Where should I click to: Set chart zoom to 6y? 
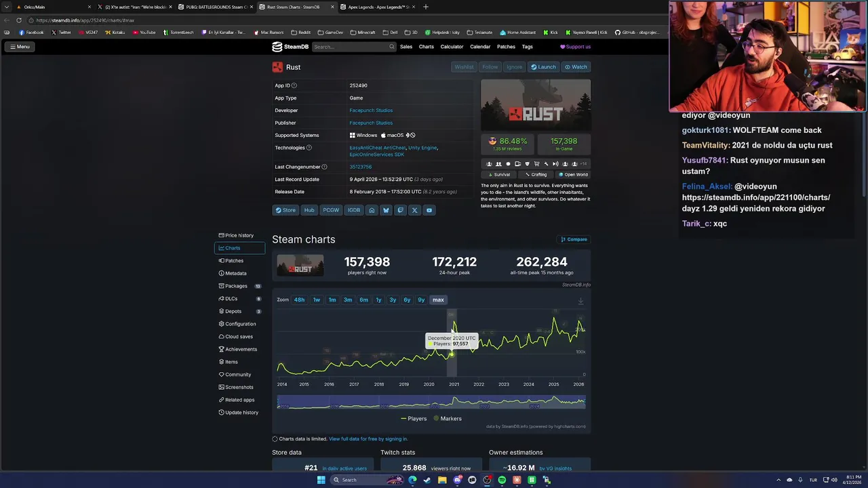coord(407,300)
